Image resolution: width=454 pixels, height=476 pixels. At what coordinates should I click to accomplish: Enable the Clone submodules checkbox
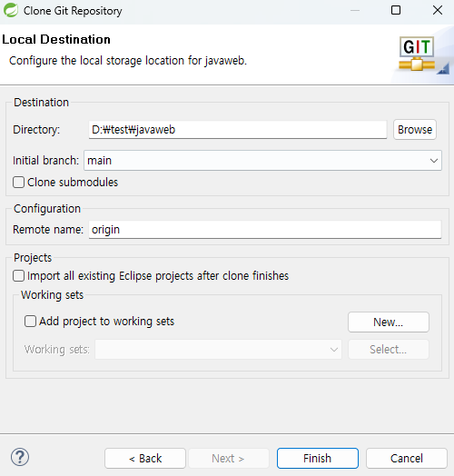coord(18,183)
